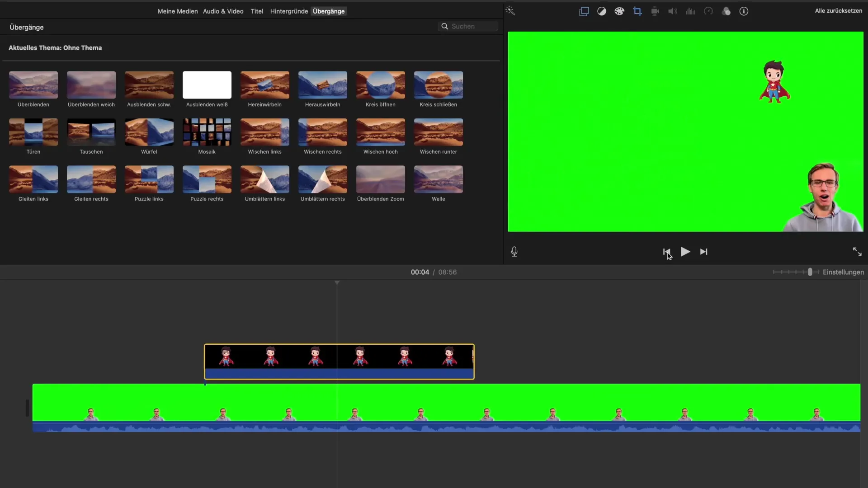This screenshot has width=868, height=488.
Task: Pick the Gleiten rechts transition
Action: coord(91,184)
